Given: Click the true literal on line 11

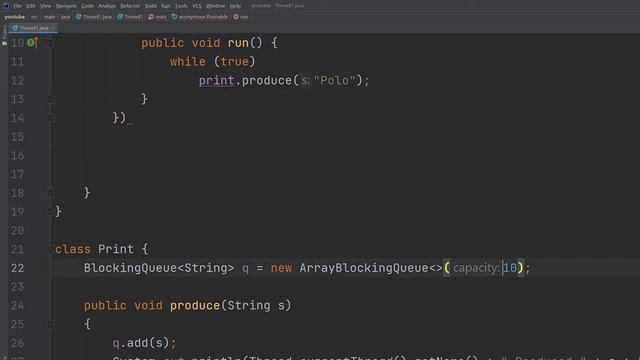Looking at the screenshot, I should click(x=235, y=62).
